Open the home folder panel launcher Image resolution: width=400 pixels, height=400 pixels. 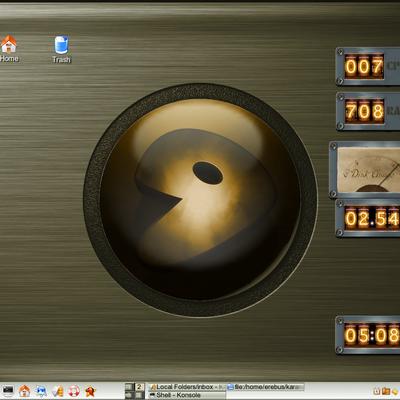click(24, 391)
